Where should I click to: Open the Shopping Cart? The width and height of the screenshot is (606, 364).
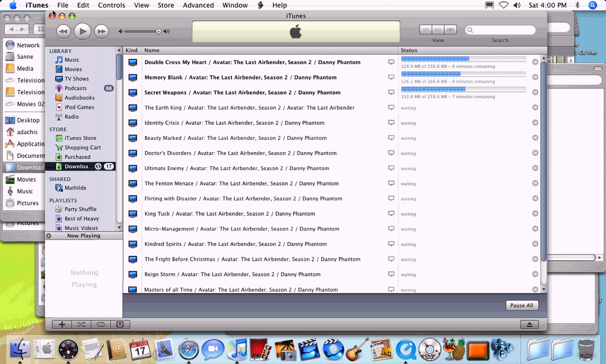pyautogui.click(x=82, y=147)
